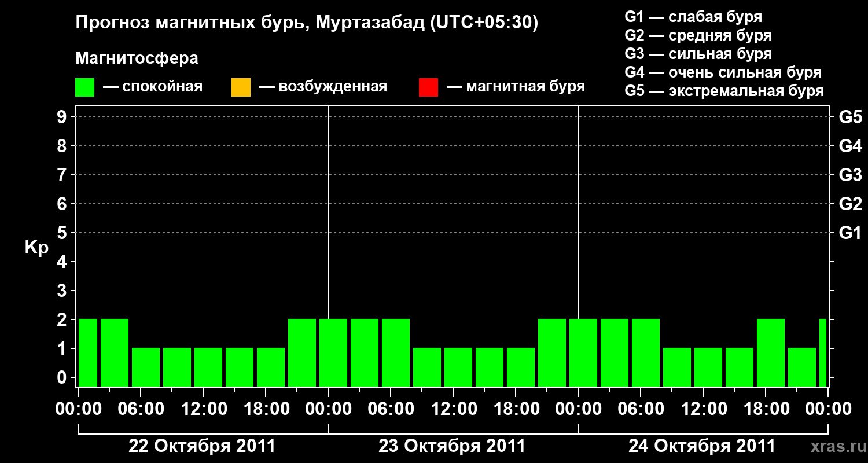Viewport: 868px width, 463px height.
Task: Click the green bar over 12:00 on 23 October
Action: 458,367
